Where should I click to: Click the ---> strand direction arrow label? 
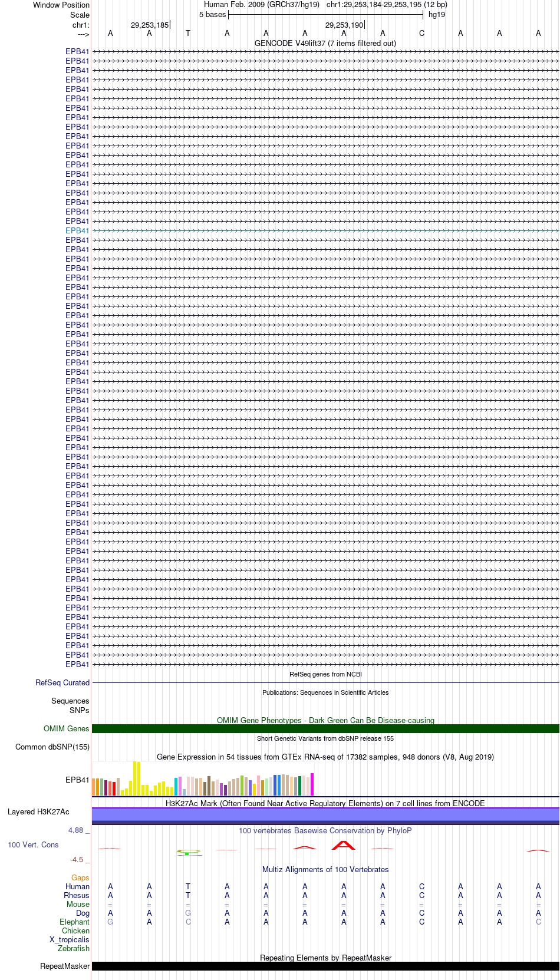83,34
